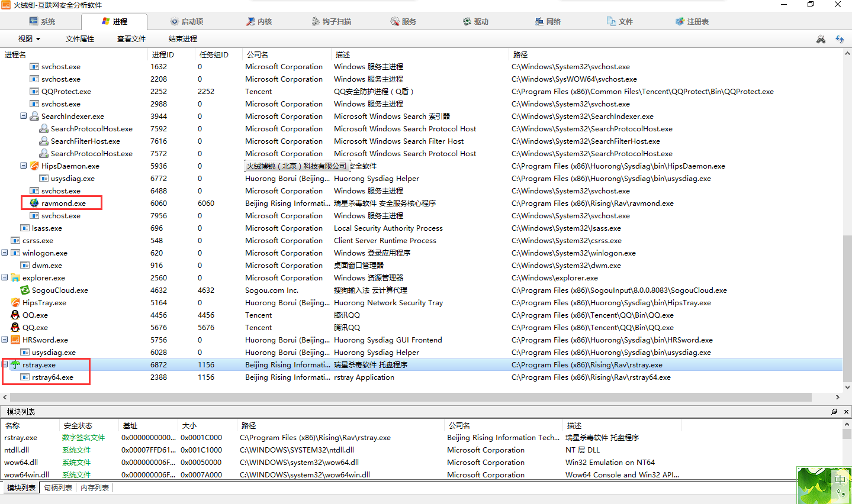Select usysdiag.exe process with PID 6028
The height and width of the screenshot is (504, 852).
[x=421, y=353]
